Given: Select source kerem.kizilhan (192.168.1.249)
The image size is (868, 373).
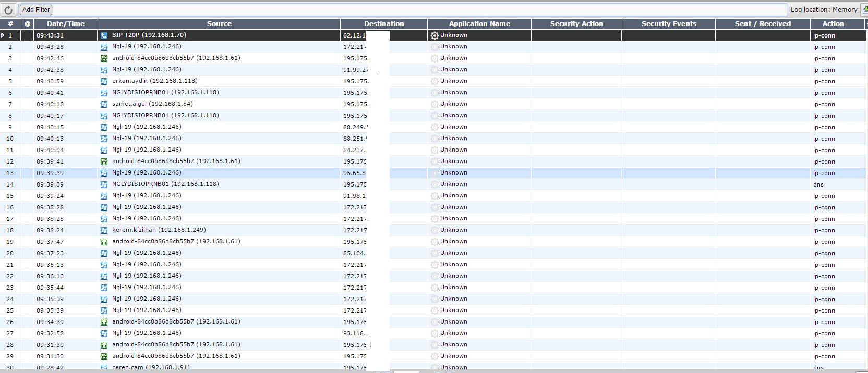Looking at the screenshot, I should coord(159,230).
